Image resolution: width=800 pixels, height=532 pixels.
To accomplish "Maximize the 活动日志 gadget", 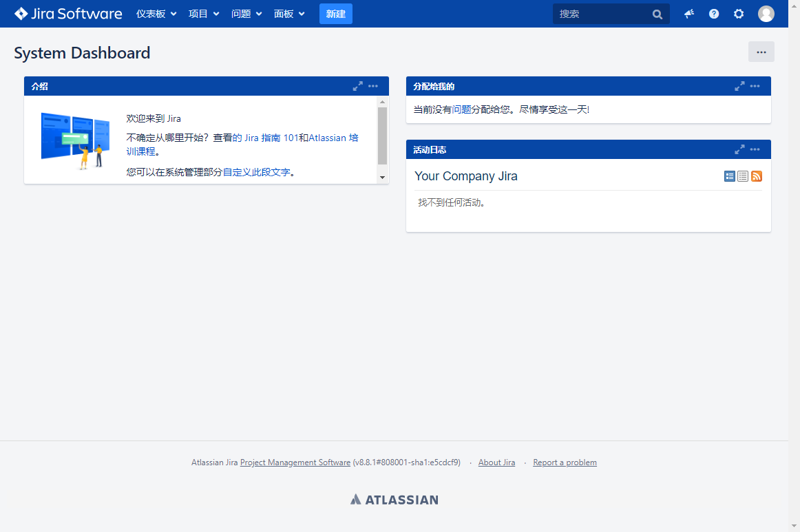I will click(739, 149).
